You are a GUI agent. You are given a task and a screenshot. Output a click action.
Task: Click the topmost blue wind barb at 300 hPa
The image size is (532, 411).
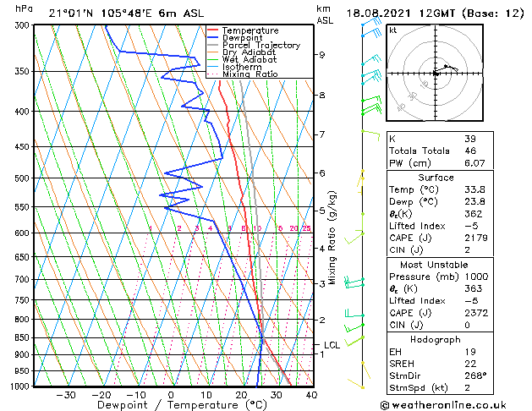(371, 22)
